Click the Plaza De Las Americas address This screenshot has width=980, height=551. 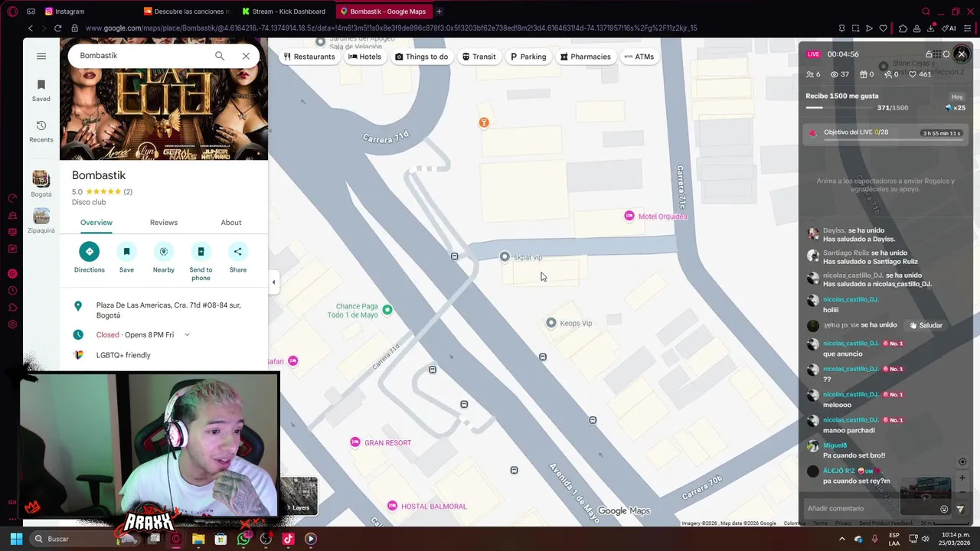[168, 310]
